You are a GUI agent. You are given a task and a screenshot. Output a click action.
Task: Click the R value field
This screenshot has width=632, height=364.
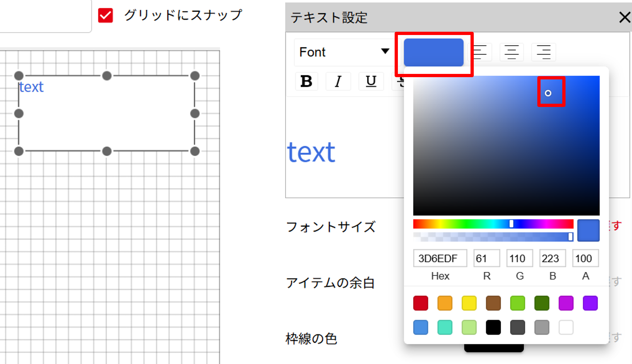486,258
